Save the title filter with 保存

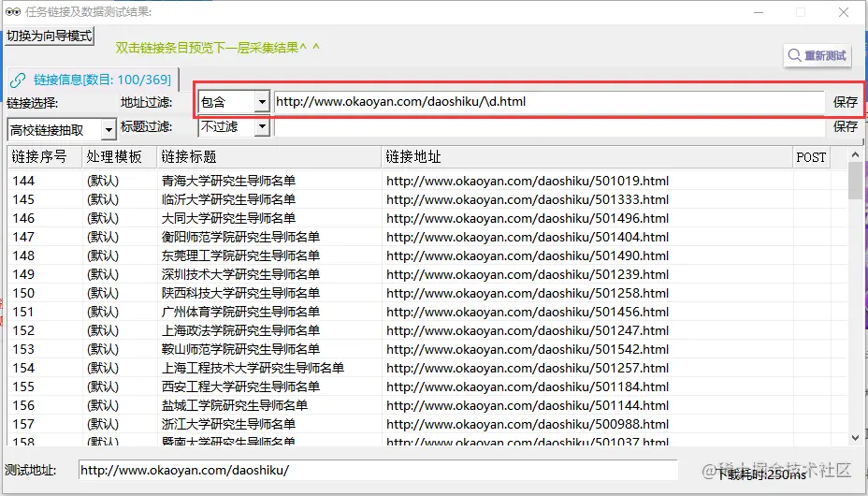(x=846, y=126)
